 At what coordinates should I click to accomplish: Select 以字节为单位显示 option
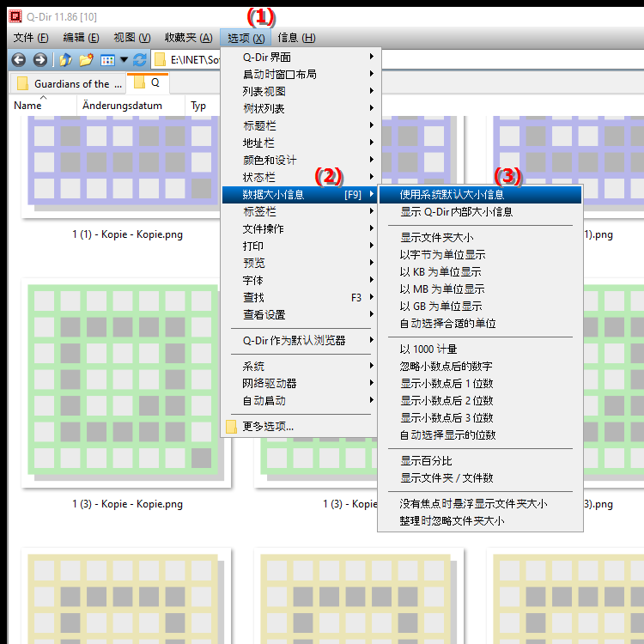pyautogui.click(x=480, y=255)
